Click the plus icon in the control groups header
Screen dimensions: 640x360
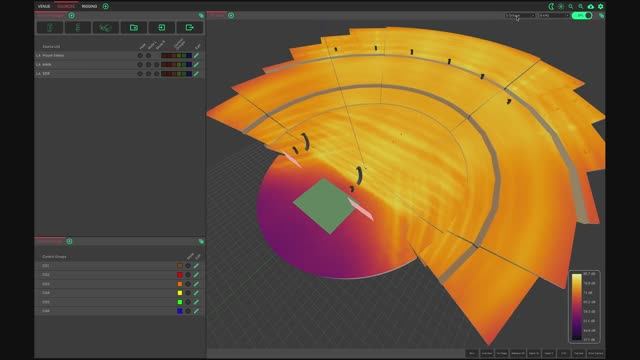click(x=69, y=241)
